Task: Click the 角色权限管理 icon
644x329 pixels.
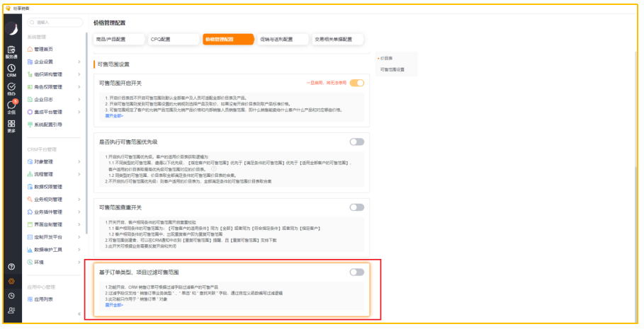Action: point(30,87)
